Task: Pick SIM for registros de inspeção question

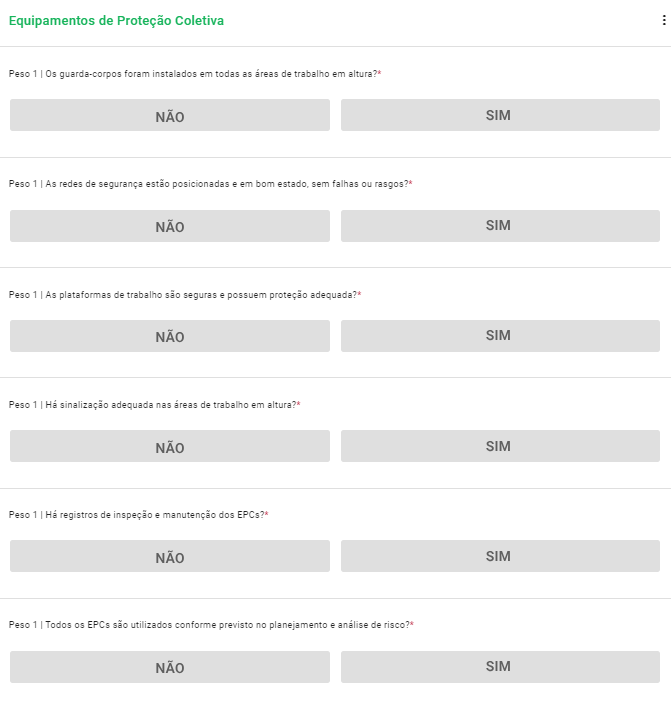Action: pos(499,556)
